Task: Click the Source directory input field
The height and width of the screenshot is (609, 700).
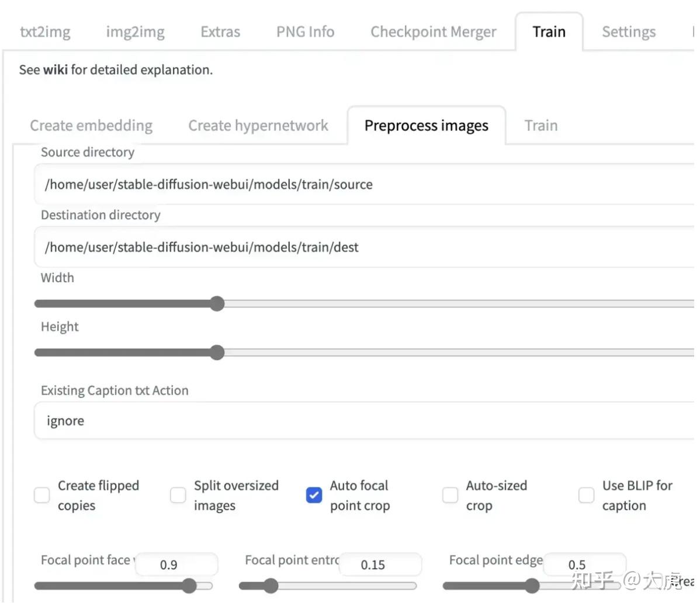Action: (362, 185)
